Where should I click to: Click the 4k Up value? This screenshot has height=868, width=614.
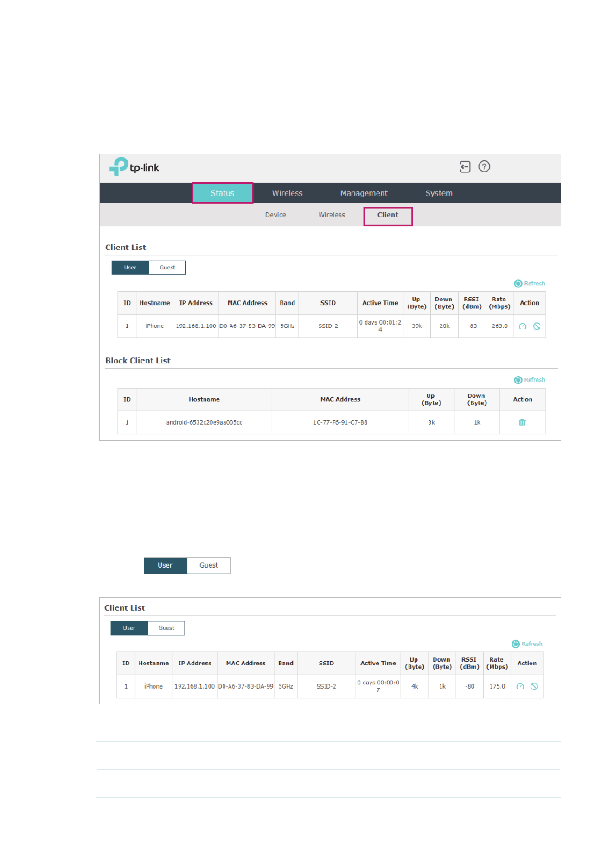coord(415,686)
